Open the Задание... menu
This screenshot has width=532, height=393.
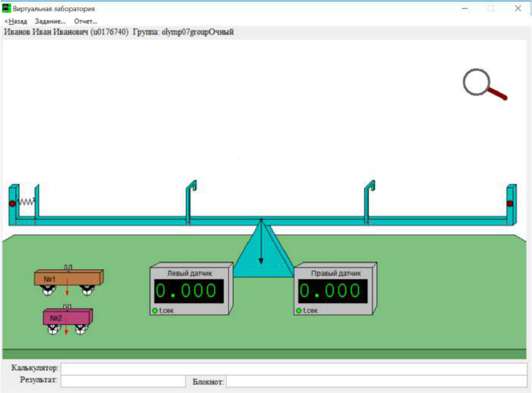(50, 21)
